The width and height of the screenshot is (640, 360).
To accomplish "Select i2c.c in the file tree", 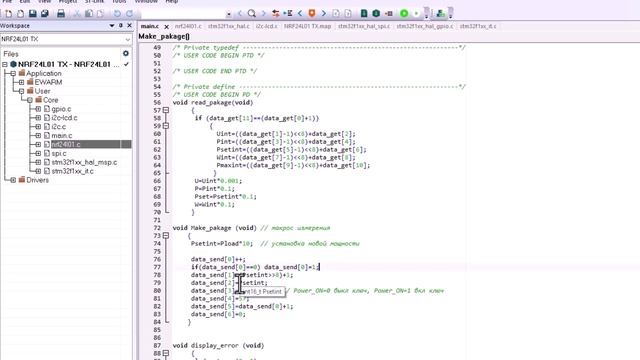I will click(58, 127).
